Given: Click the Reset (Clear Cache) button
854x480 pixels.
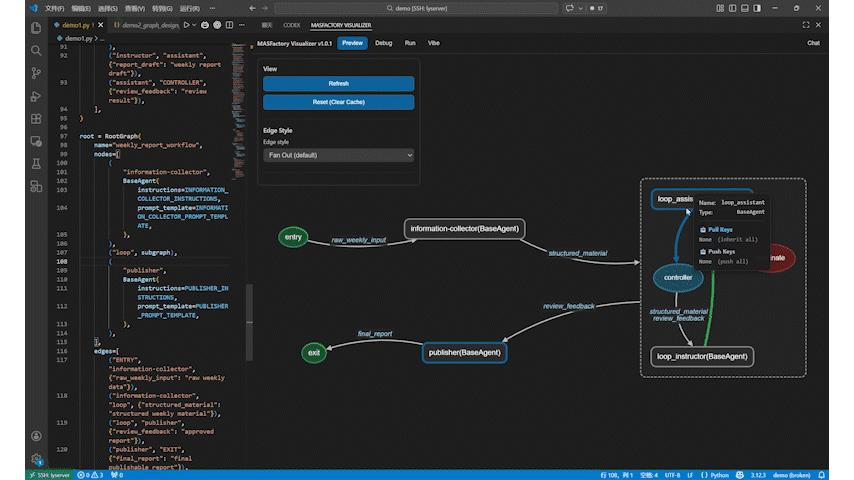Looking at the screenshot, I should point(338,102).
